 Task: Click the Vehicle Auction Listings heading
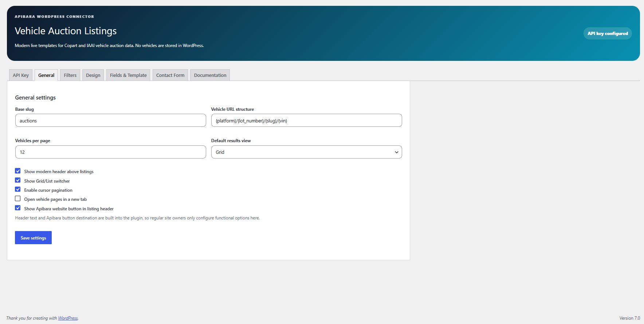click(66, 31)
